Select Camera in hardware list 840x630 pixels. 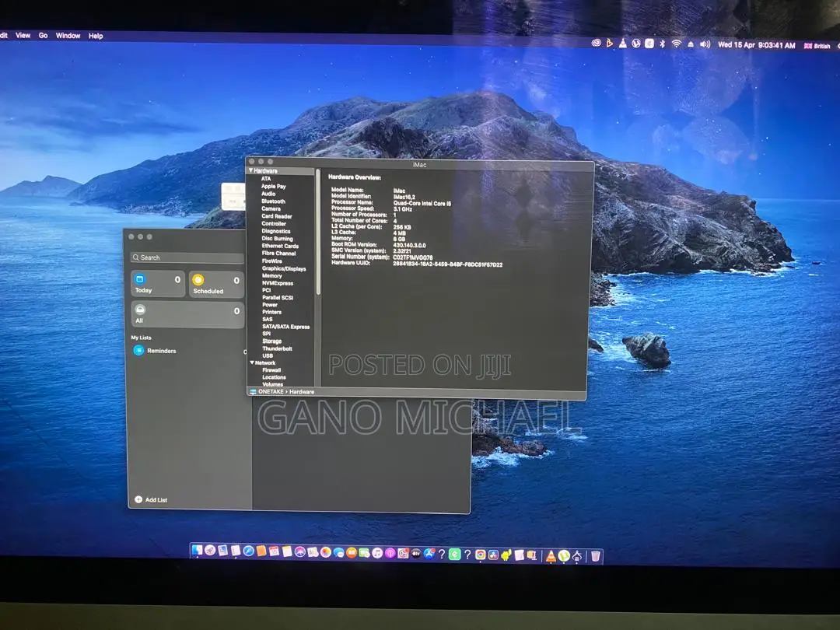[x=271, y=209]
